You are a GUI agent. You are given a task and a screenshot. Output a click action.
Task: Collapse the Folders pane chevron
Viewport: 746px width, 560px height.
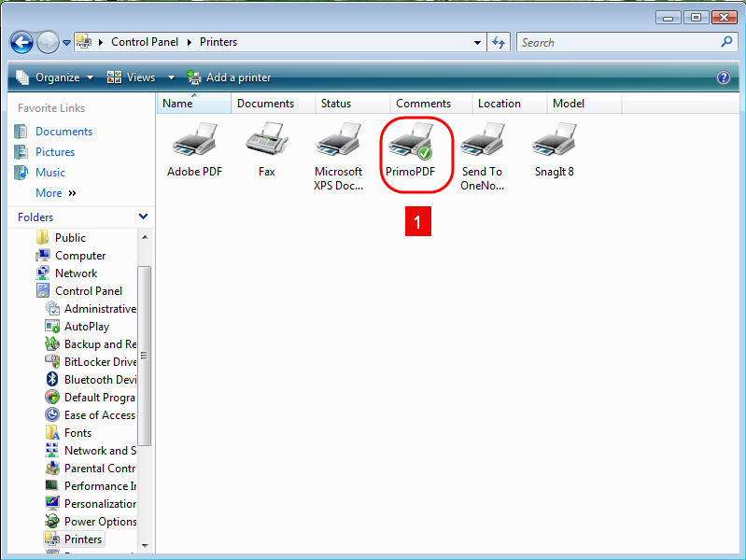[143, 217]
